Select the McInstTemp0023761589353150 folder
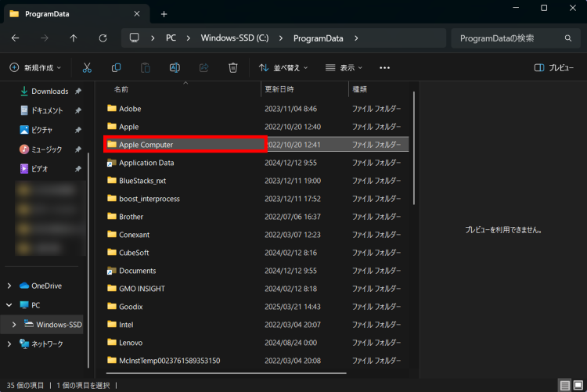The height and width of the screenshot is (392, 587). 256,360
